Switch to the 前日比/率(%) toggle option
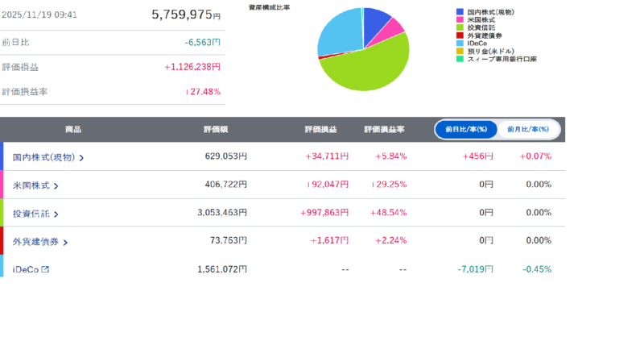644x341 pixels. 466,130
